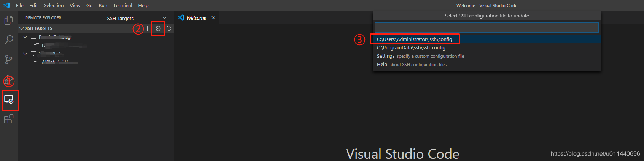Open the Explorer view in activity bar
Image resolution: width=644 pixels, height=161 pixels.
(x=8, y=20)
